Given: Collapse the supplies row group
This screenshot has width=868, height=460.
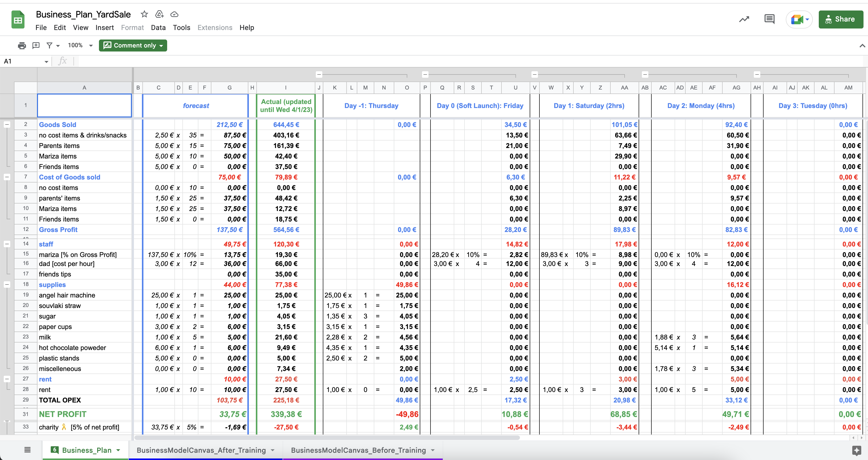Looking at the screenshot, I should click(7, 285).
